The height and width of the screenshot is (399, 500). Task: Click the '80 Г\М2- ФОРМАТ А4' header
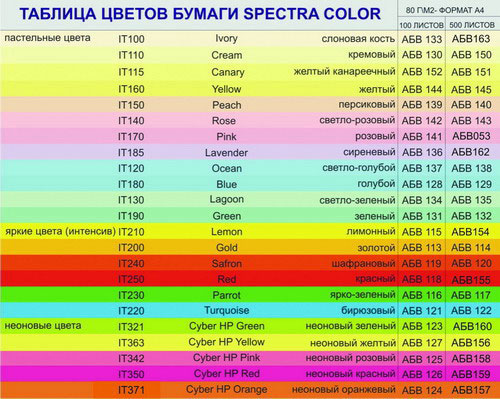[x=445, y=11]
